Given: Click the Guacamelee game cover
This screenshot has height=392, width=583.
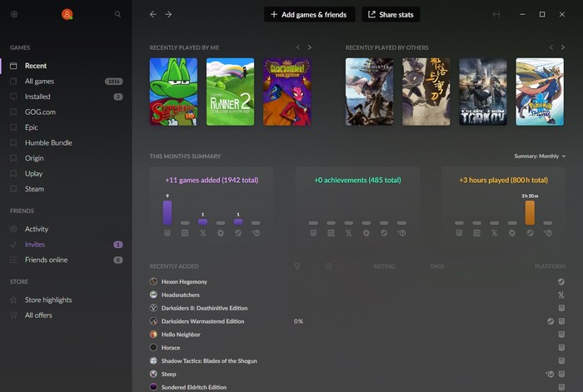Looking at the screenshot, I should point(287,92).
